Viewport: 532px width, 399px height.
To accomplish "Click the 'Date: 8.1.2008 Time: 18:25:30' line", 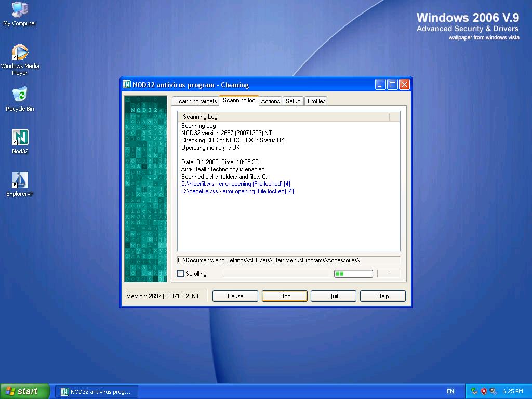I will (220, 162).
